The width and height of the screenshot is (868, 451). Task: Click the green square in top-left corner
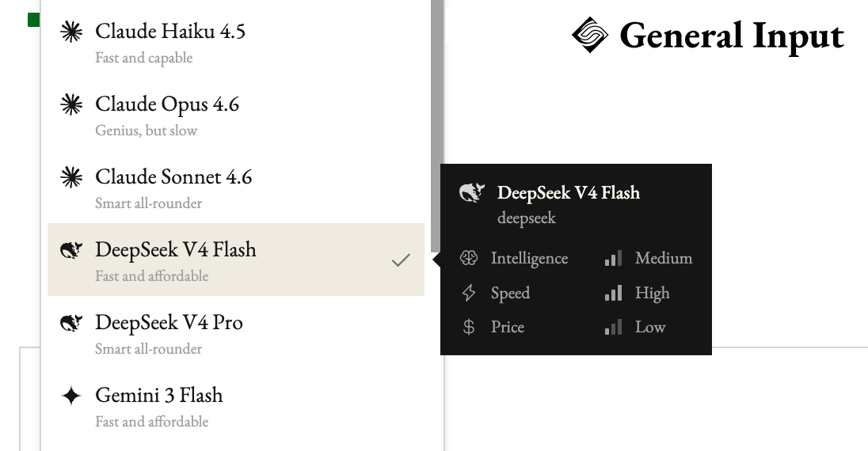(x=33, y=20)
